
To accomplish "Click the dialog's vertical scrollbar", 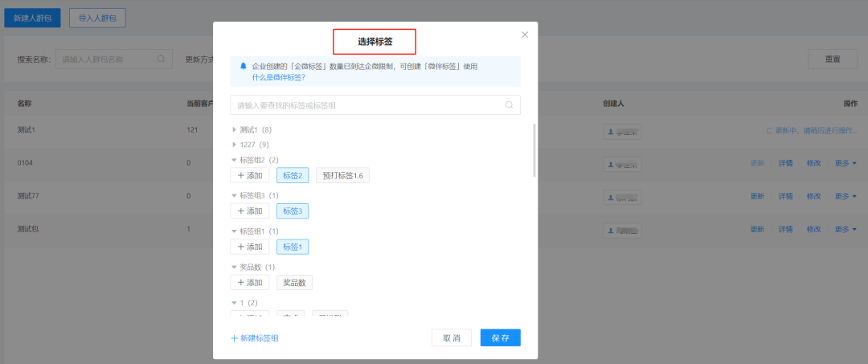I will click(x=534, y=150).
